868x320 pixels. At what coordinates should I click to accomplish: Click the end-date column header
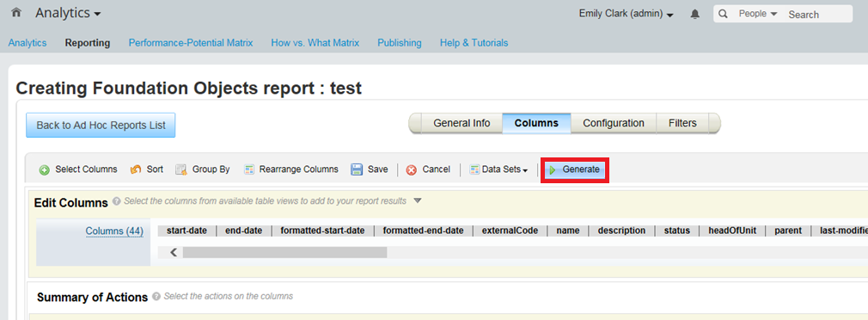[x=243, y=231]
